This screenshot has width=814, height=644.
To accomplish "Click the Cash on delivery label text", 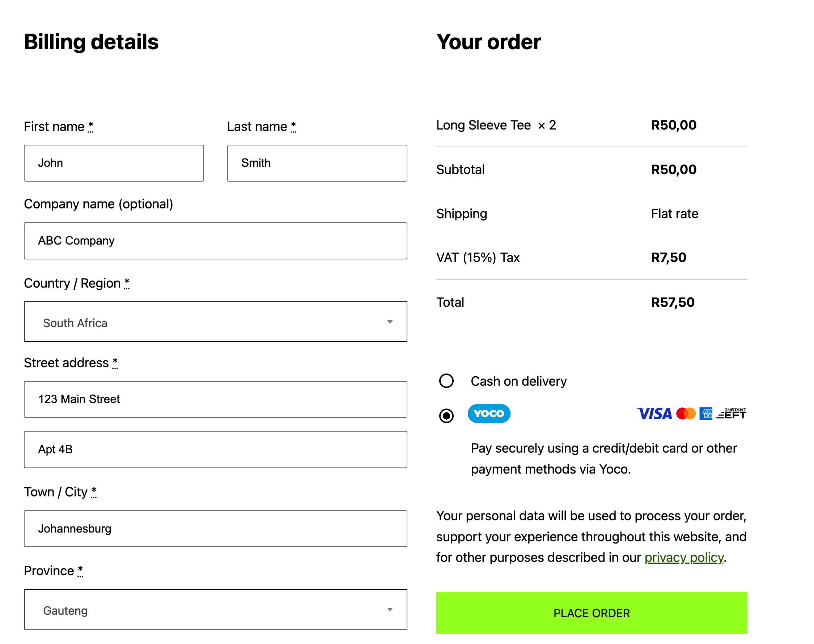I will pyautogui.click(x=518, y=381).
